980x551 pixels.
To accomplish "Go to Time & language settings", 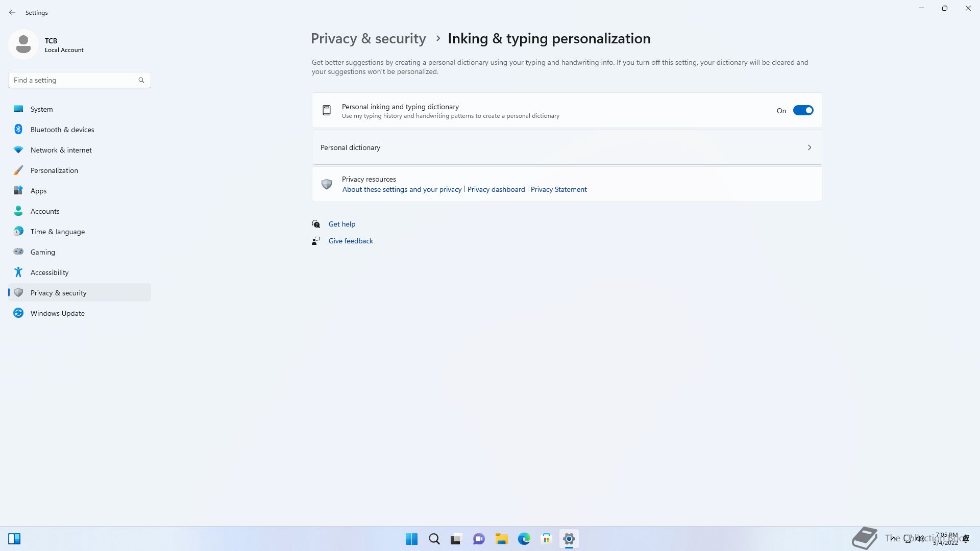I will (x=80, y=232).
